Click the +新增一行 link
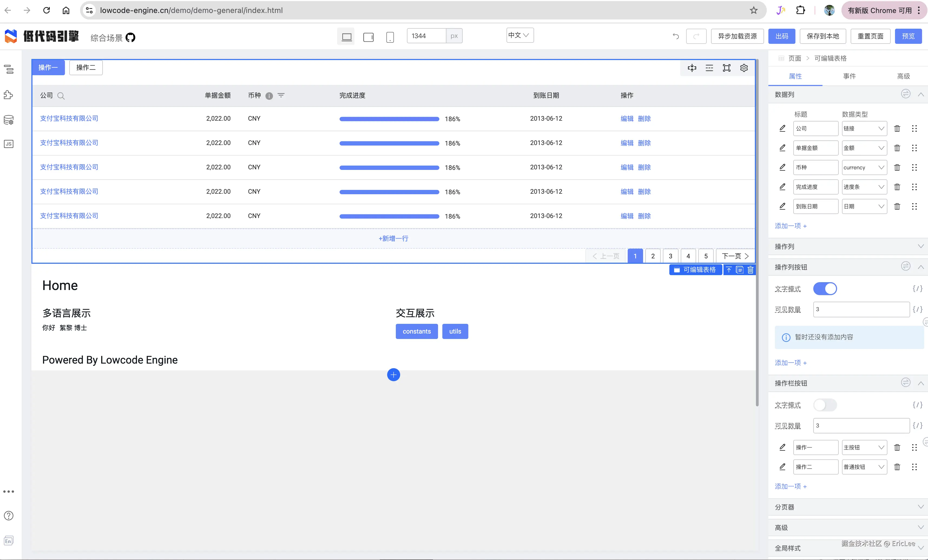This screenshot has height=560, width=928. click(393, 238)
